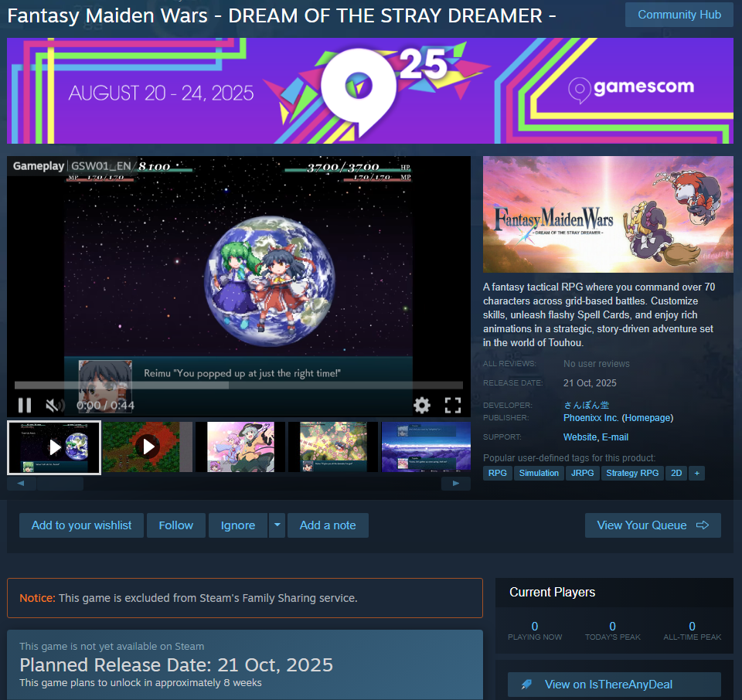Image resolution: width=742 pixels, height=700 pixels.
Task: Open the Community Hub
Action: 679,15
